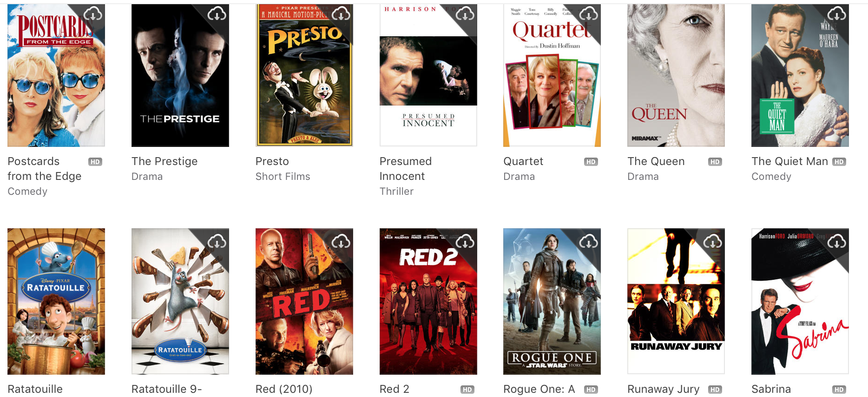Download Presto using its cloud icon
Image resolution: width=868 pixels, height=397 pixels.
[341, 14]
